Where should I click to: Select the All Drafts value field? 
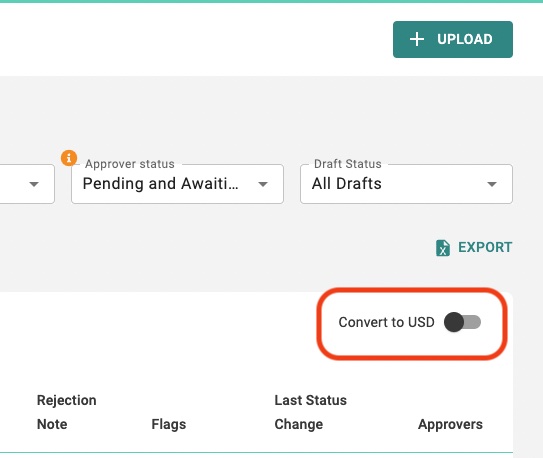(406, 184)
